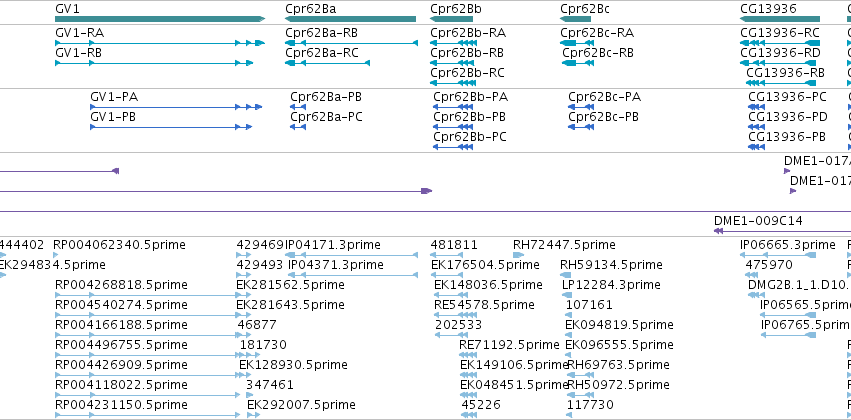Click RP004231150.5prime EST label
Image resolution: width=851 pixels, height=420 pixels.
[x=122, y=405]
